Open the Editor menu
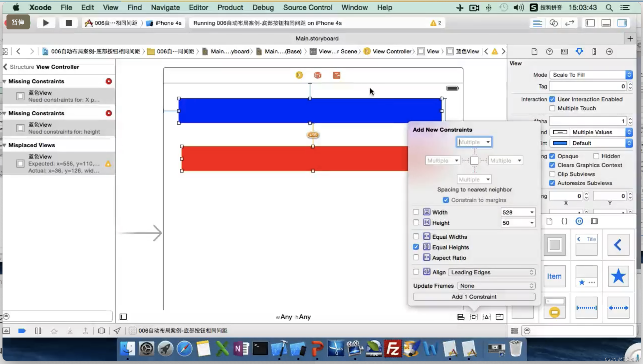This screenshot has width=643, height=364. (x=198, y=7)
